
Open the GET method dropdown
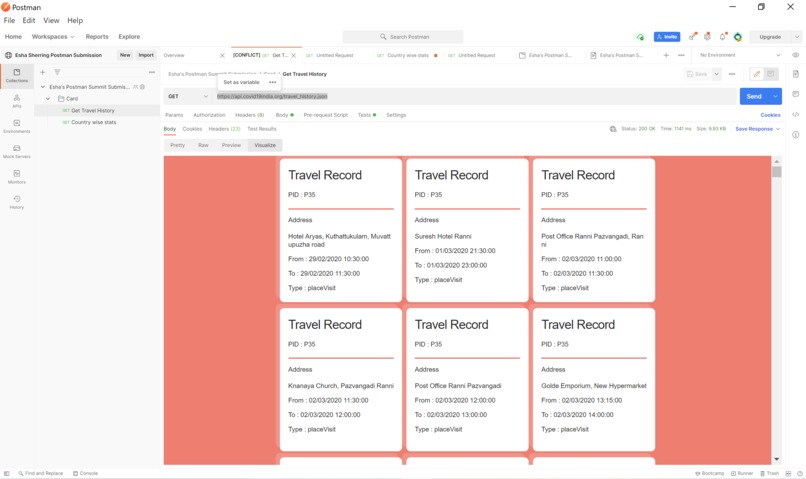coord(188,96)
